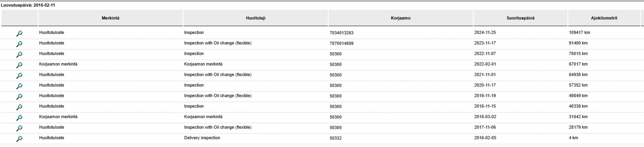Open the 2022-02-01 Korjaamon merkintä details

tap(19, 65)
